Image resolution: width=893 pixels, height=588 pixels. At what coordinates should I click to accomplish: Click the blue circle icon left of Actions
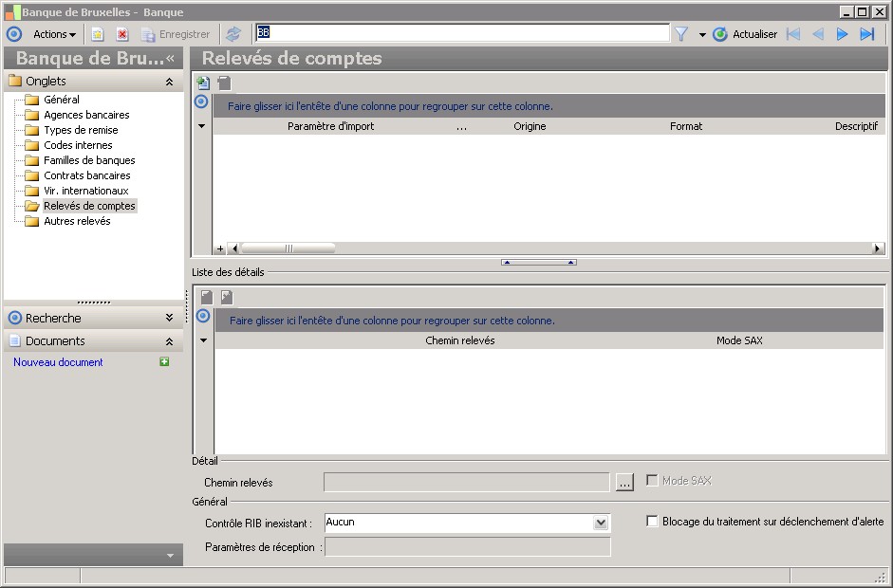click(x=14, y=34)
